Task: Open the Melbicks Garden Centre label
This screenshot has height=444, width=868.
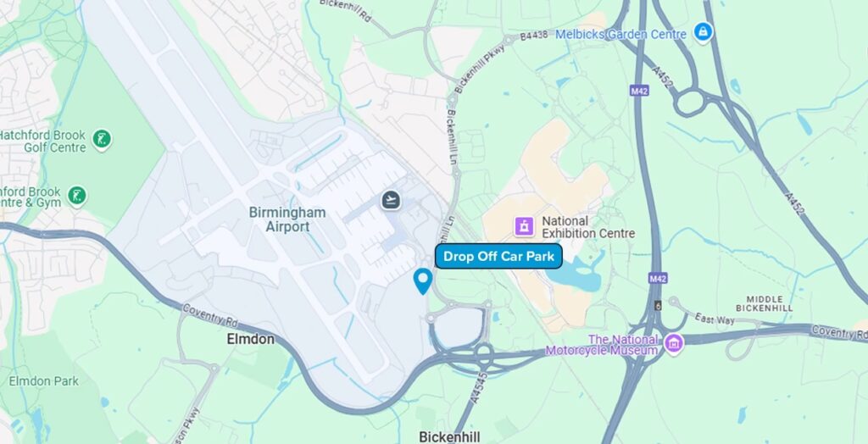Action: (620, 35)
